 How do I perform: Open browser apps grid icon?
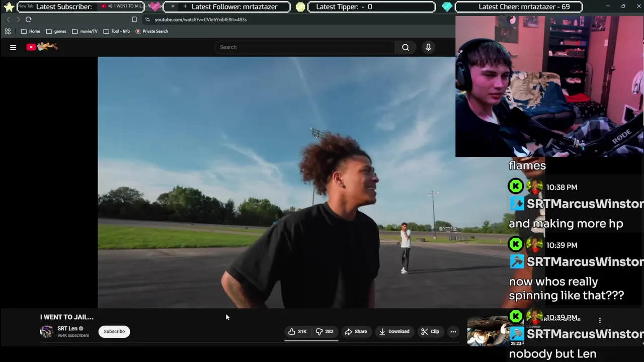point(8,31)
